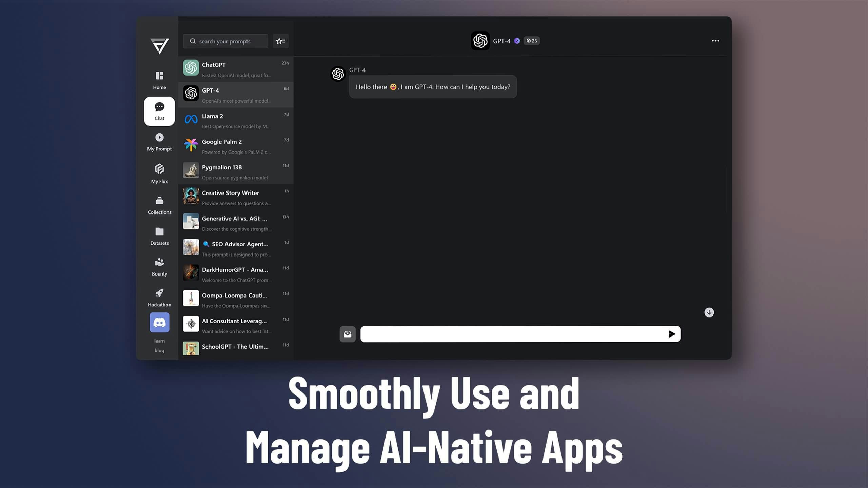Click the inbox icon beside message box
Screen dimensions: 868x488
pyautogui.click(x=348, y=334)
